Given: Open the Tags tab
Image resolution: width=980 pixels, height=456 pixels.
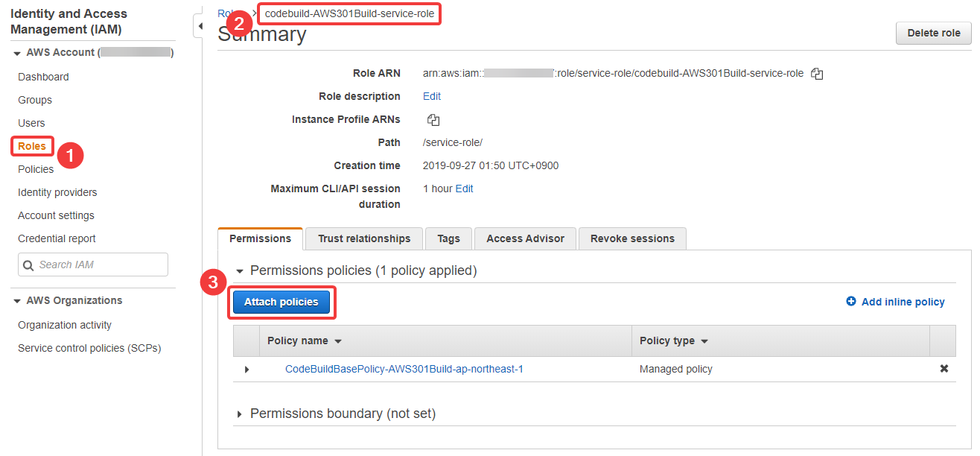Looking at the screenshot, I should (448, 238).
